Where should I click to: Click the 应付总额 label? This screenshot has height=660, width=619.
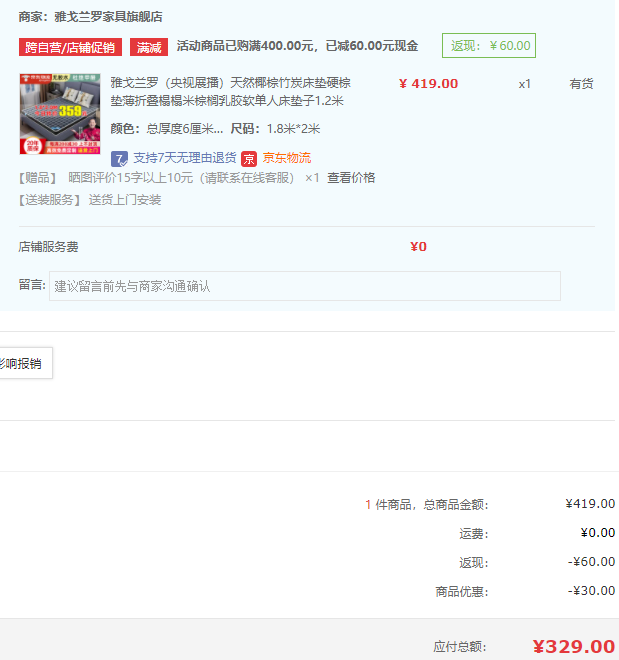click(x=460, y=647)
